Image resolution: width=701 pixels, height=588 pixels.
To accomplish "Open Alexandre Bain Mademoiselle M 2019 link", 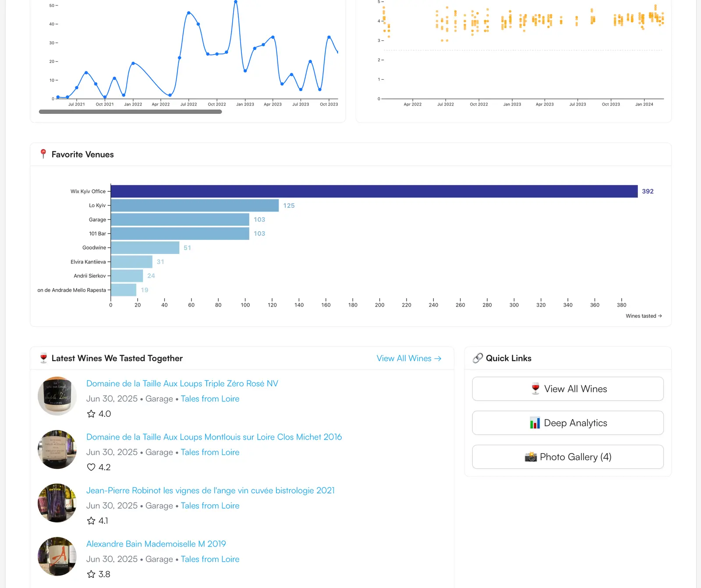I will click(x=156, y=544).
